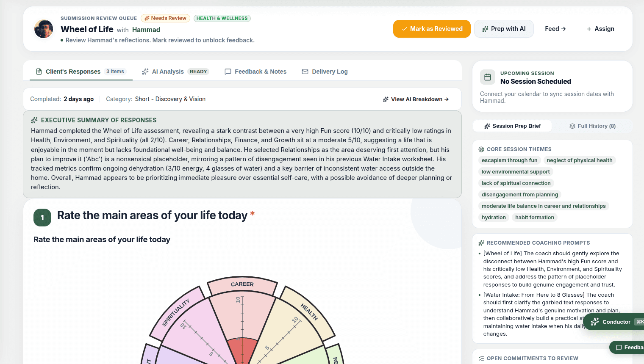The width and height of the screenshot is (644, 364).
Task: Click the layers icon on Full History tab
Action: pyautogui.click(x=572, y=126)
